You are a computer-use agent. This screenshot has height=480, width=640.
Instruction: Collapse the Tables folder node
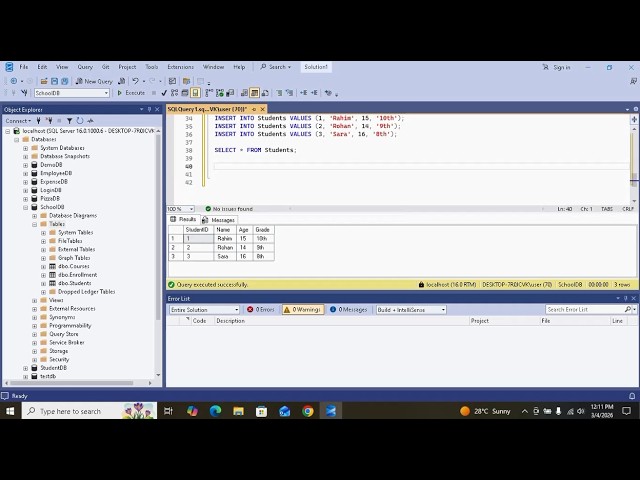(x=34, y=224)
